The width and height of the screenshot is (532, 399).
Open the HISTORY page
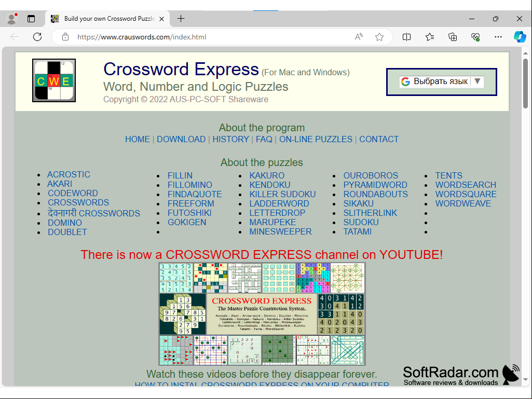[231, 140]
